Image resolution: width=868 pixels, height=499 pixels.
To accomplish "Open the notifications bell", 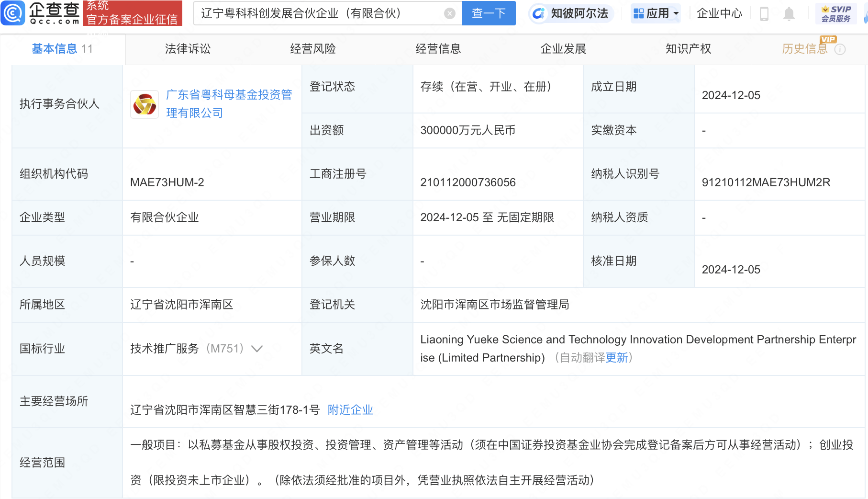I will 789,14.
